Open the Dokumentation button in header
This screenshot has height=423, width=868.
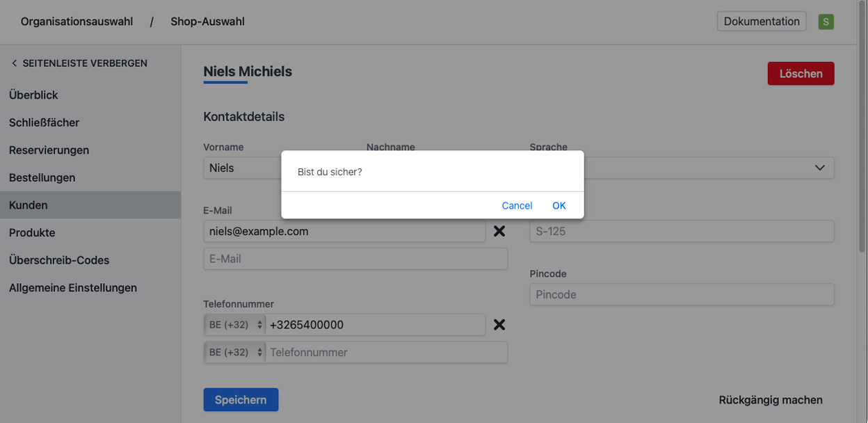[x=762, y=22]
